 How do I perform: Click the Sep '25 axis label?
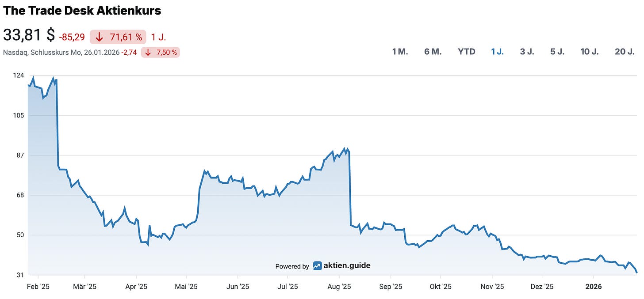tap(391, 287)
